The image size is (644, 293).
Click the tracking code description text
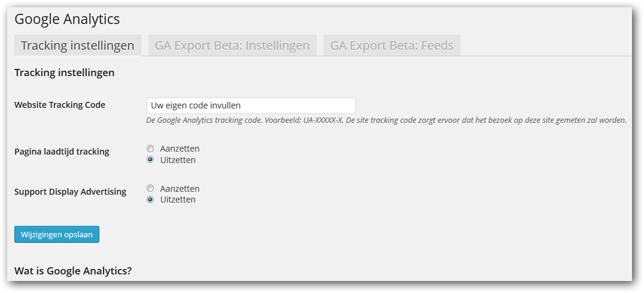click(386, 120)
